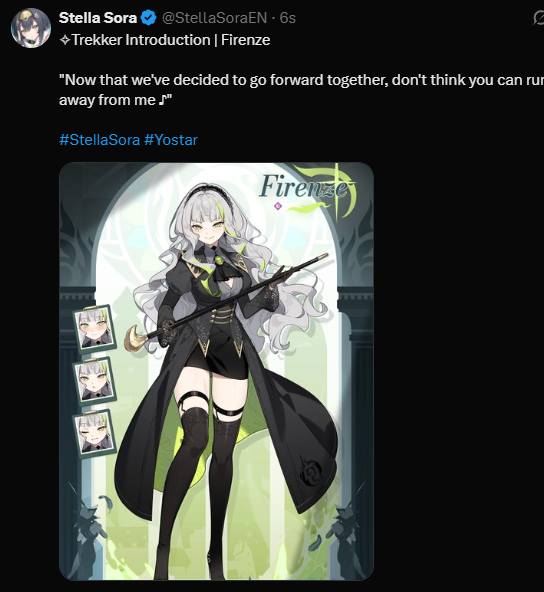Click the Stella Sora display name

coord(98,18)
